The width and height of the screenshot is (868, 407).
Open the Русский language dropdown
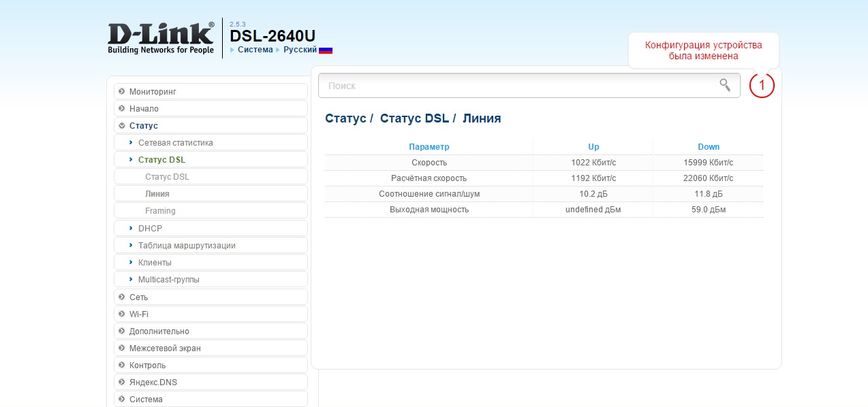point(300,50)
